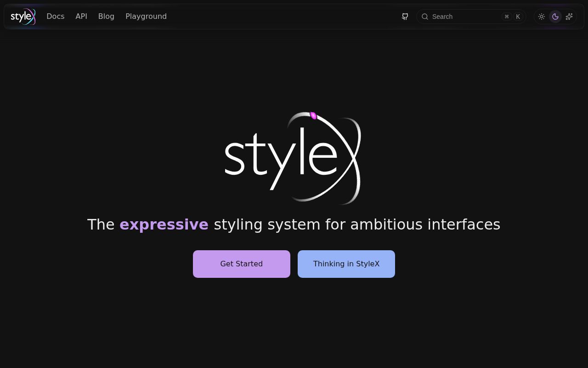Go to the Blog page
Screen dimensions: 588x368
point(106,17)
